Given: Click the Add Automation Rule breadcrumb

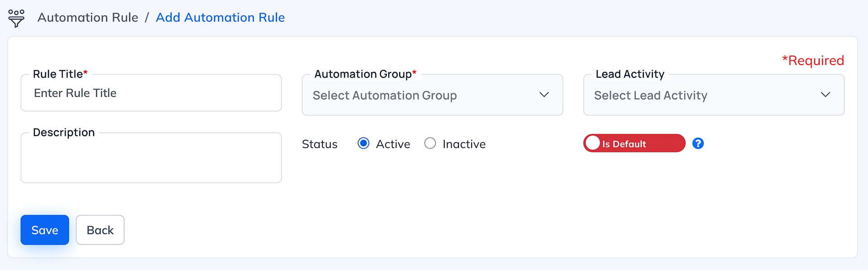Looking at the screenshot, I should (x=220, y=18).
